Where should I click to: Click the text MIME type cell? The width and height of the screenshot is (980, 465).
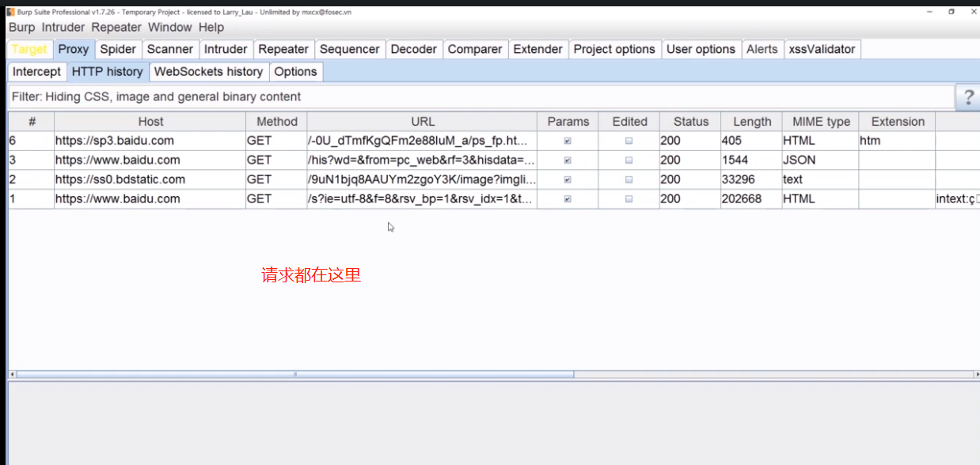tap(820, 180)
